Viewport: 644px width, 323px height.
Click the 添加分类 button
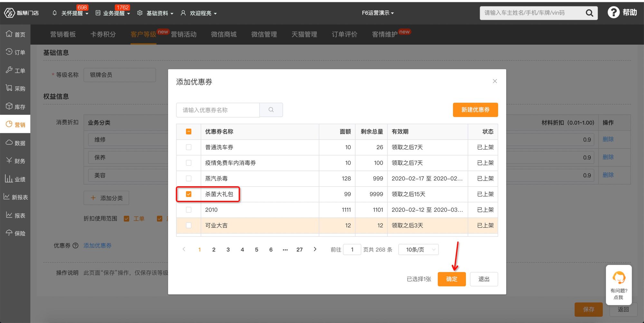point(106,198)
